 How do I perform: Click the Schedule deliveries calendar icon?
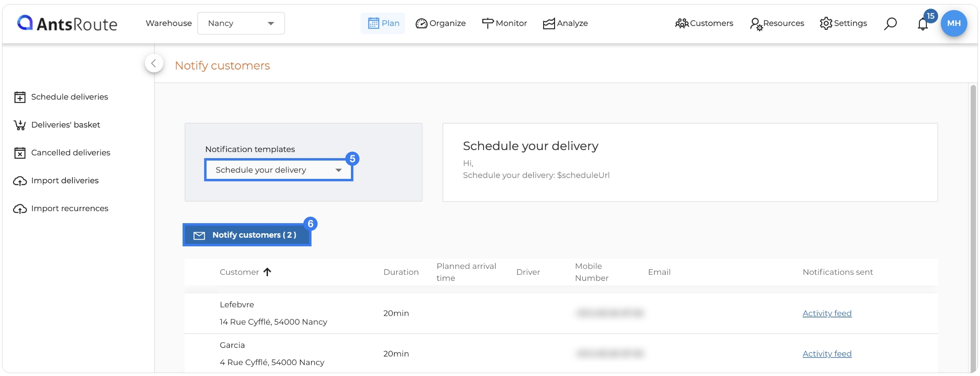pos(20,97)
